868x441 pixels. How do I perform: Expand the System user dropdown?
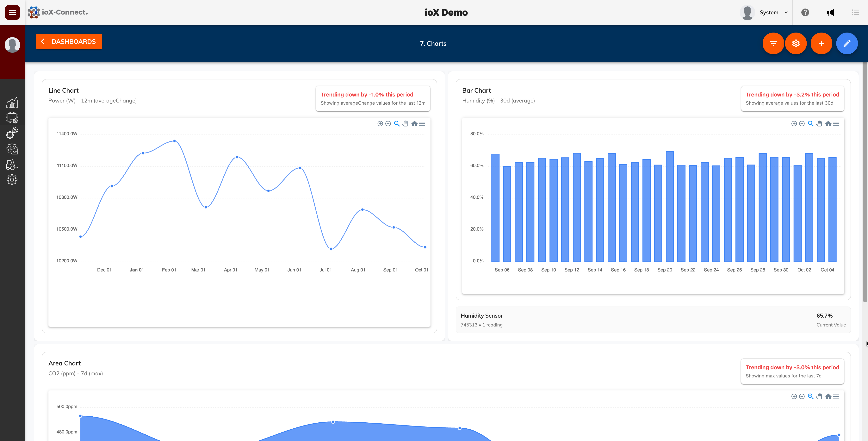tap(773, 12)
